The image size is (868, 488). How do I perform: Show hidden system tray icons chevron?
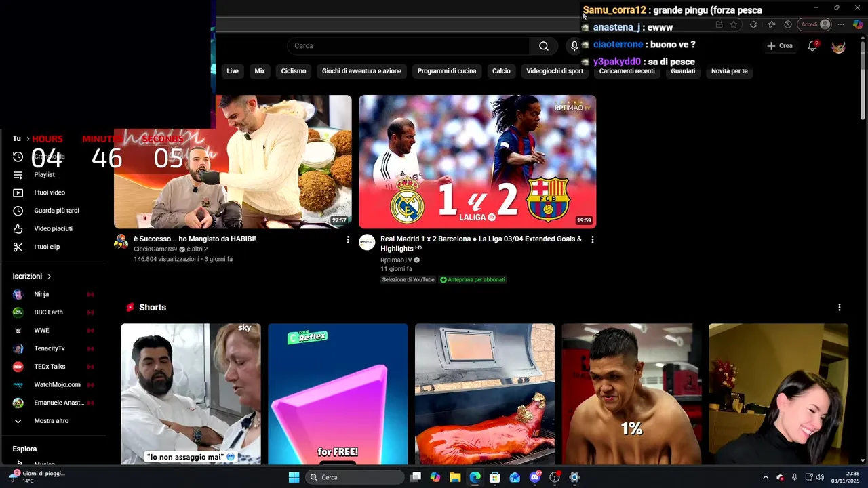tap(766, 477)
